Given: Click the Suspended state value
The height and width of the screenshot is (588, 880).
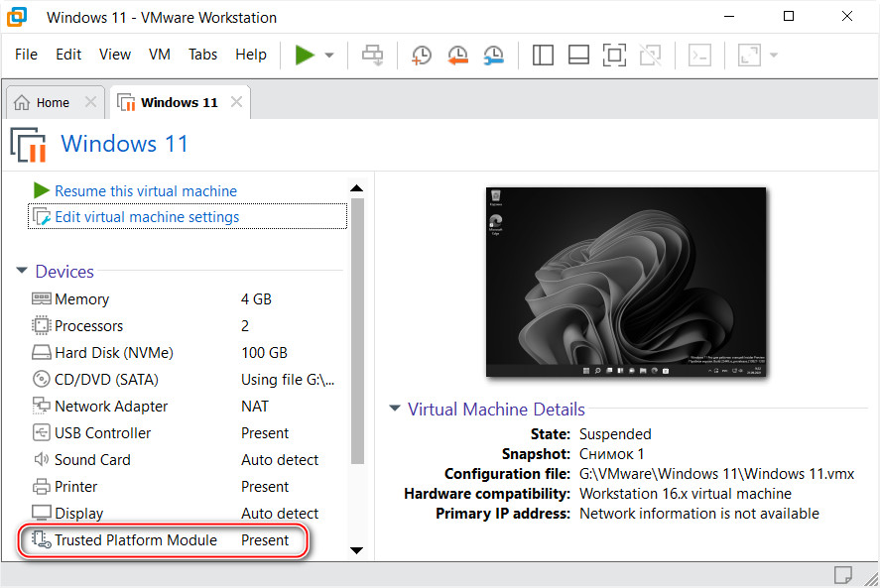Looking at the screenshot, I should point(615,434).
